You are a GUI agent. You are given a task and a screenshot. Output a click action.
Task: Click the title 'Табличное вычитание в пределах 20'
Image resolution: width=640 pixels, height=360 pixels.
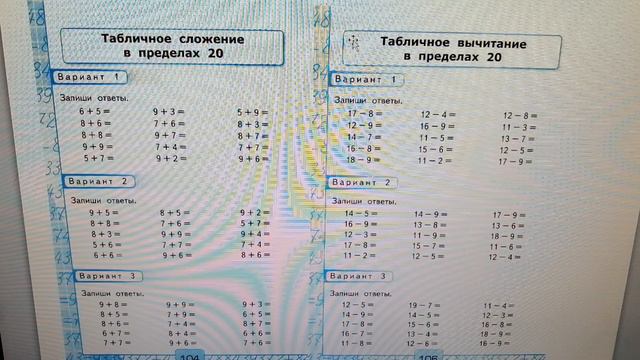tap(453, 49)
